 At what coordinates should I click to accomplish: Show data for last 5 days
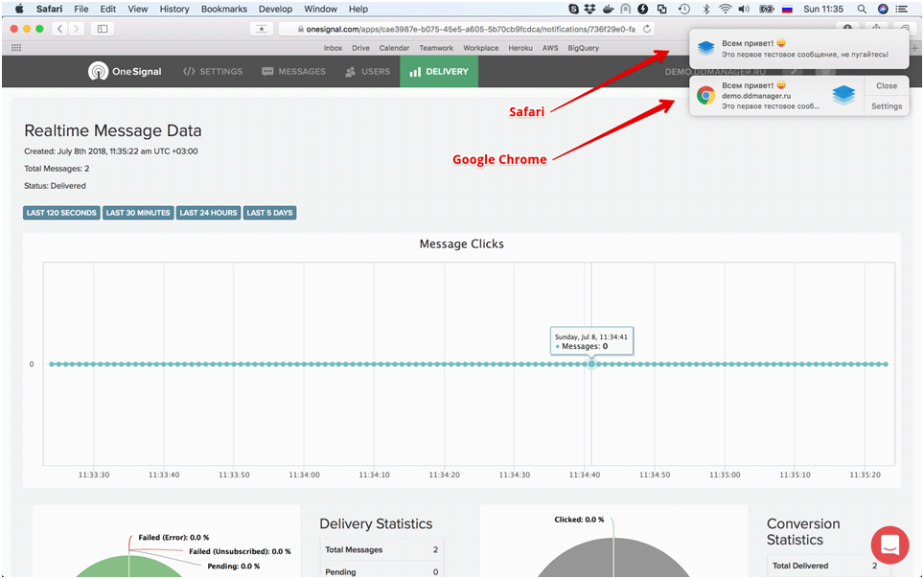(x=270, y=213)
